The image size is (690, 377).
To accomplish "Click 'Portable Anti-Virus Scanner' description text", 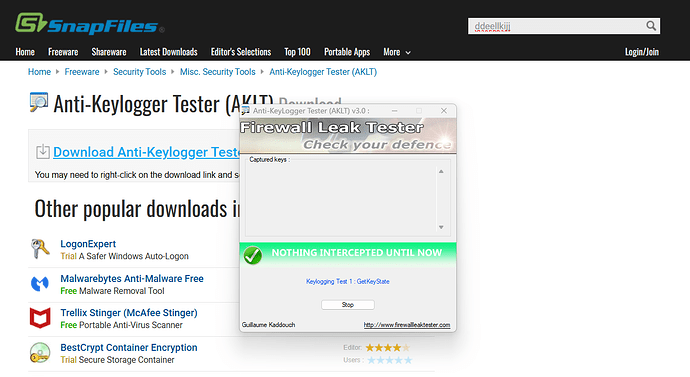I will [x=131, y=325].
